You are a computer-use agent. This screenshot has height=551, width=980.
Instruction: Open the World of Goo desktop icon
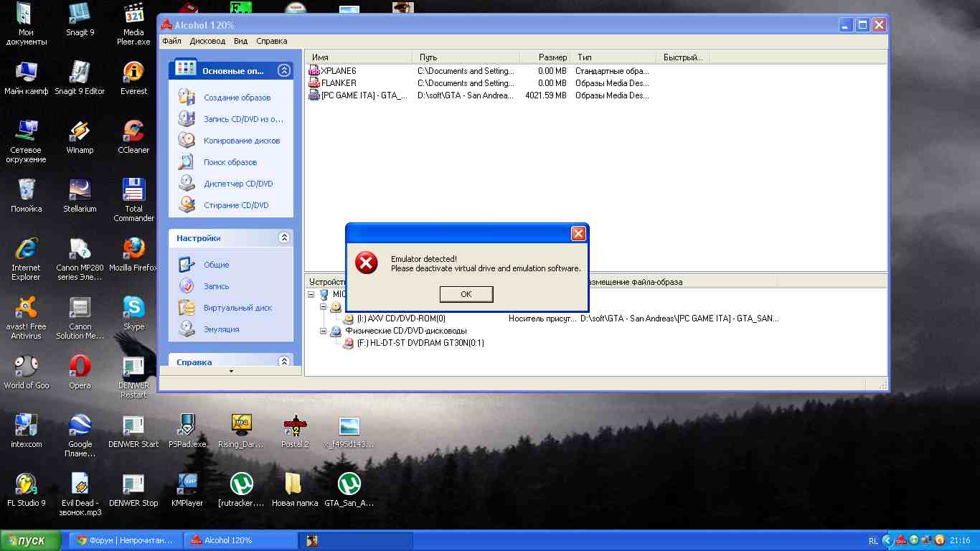point(26,373)
